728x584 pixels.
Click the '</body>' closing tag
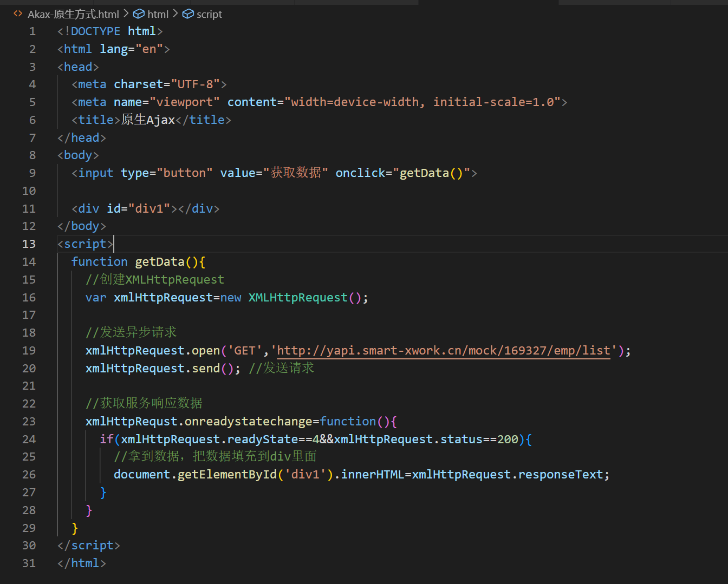coord(82,226)
